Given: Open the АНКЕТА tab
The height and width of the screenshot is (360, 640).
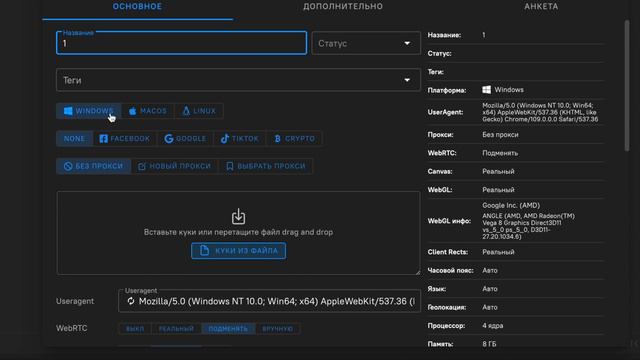Looking at the screenshot, I should [541, 7].
